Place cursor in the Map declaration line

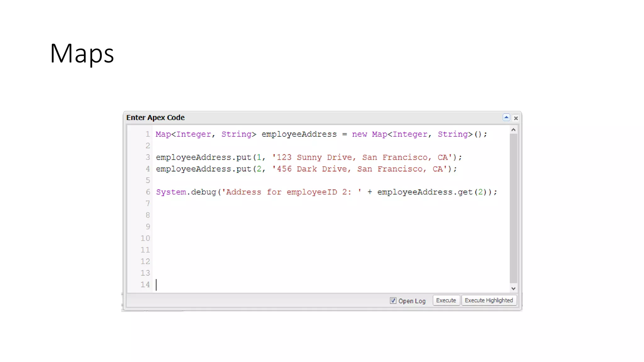click(299, 134)
